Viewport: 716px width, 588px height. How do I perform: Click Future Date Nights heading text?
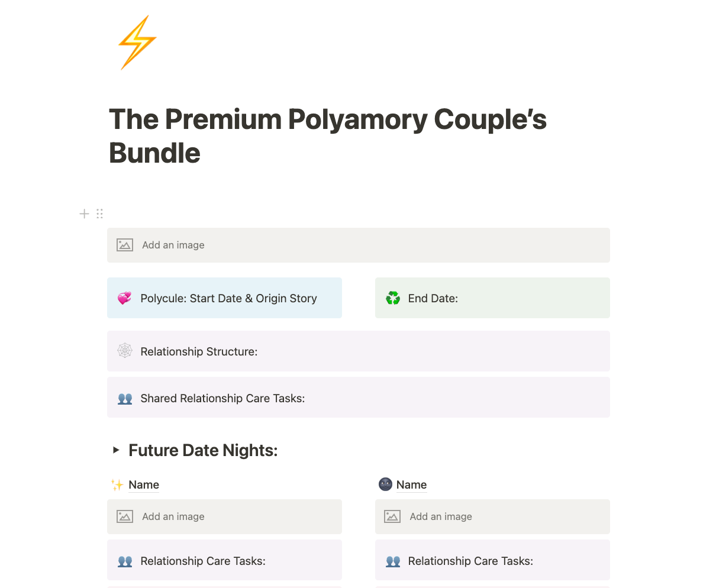click(203, 450)
